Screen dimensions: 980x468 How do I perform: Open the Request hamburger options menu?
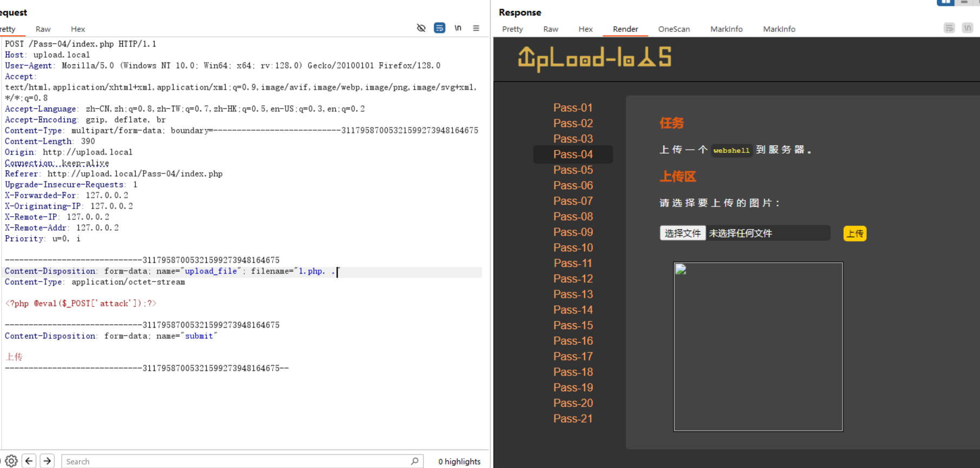point(476,28)
